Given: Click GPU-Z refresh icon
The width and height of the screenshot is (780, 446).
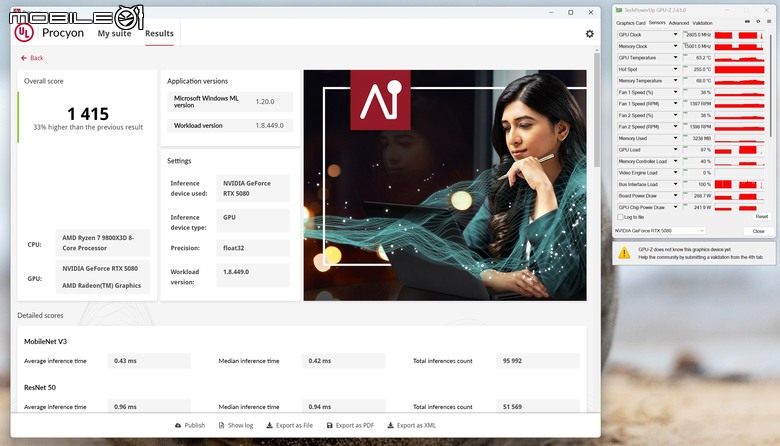Looking at the screenshot, I should click(x=758, y=22).
